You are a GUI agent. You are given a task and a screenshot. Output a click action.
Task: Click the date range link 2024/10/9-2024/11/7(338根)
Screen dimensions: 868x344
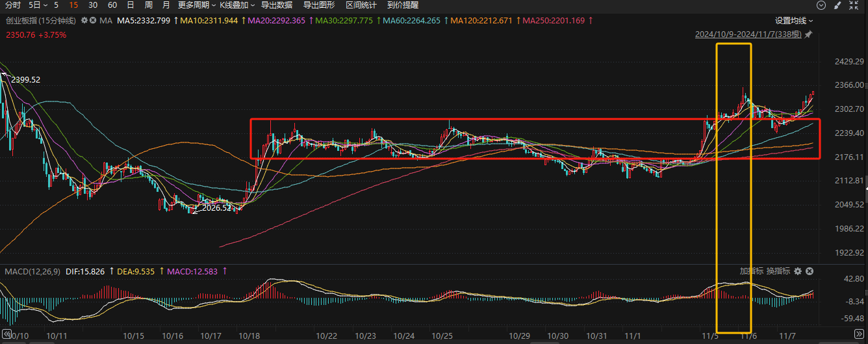tap(748, 35)
